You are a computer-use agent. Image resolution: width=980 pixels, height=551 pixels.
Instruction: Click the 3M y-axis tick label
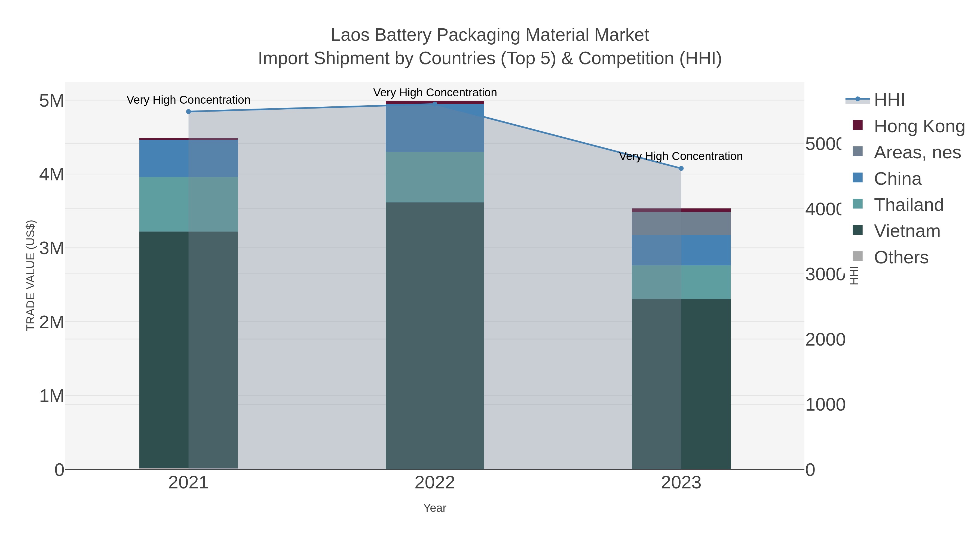[52, 248]
